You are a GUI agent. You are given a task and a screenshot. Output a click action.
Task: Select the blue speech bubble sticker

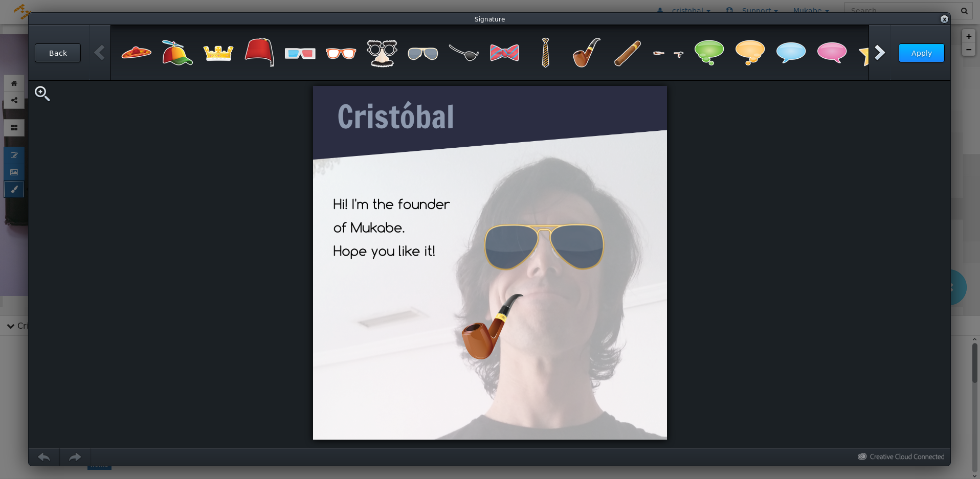[x=791, y=52]
